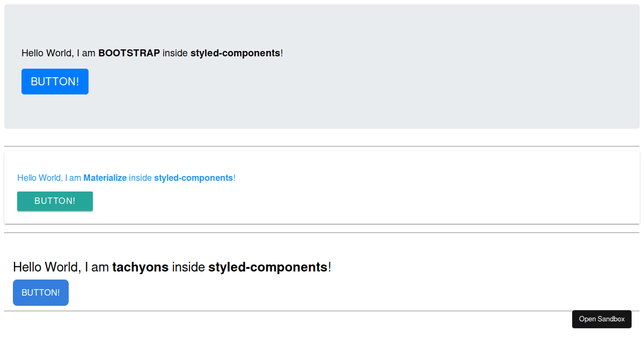644x338 pixels.
Task: Click styled-components text in Bootstrap section
Action: point(236,53)
